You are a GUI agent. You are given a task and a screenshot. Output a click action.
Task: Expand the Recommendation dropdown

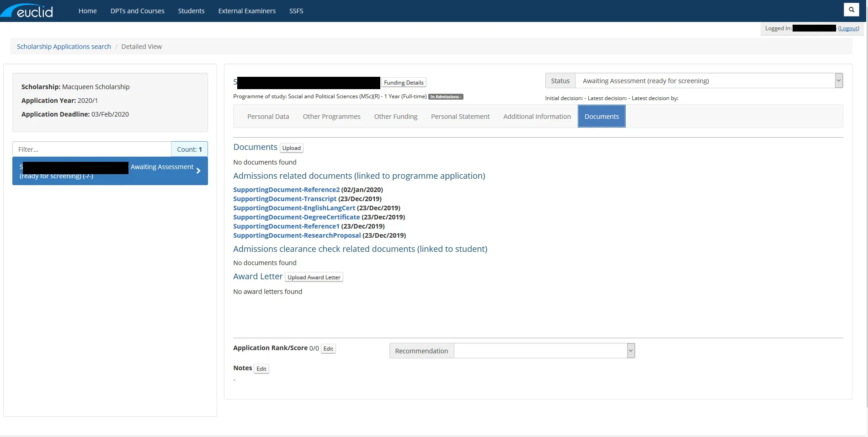[x=631, y=351]
